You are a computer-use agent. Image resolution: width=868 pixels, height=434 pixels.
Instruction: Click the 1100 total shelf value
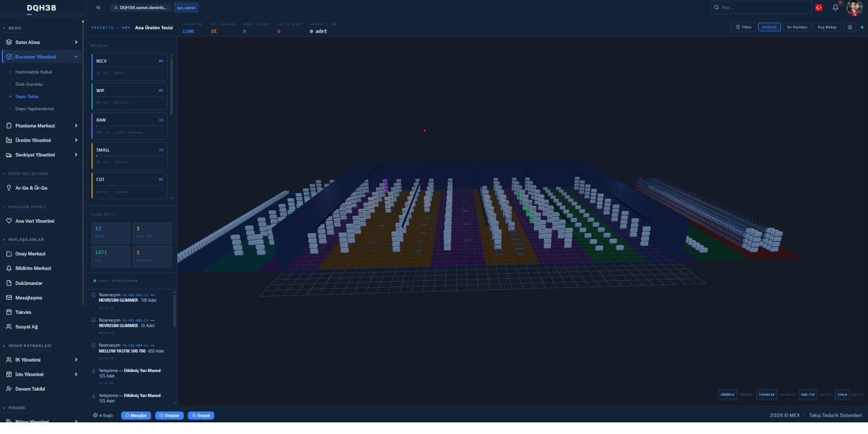188,32
